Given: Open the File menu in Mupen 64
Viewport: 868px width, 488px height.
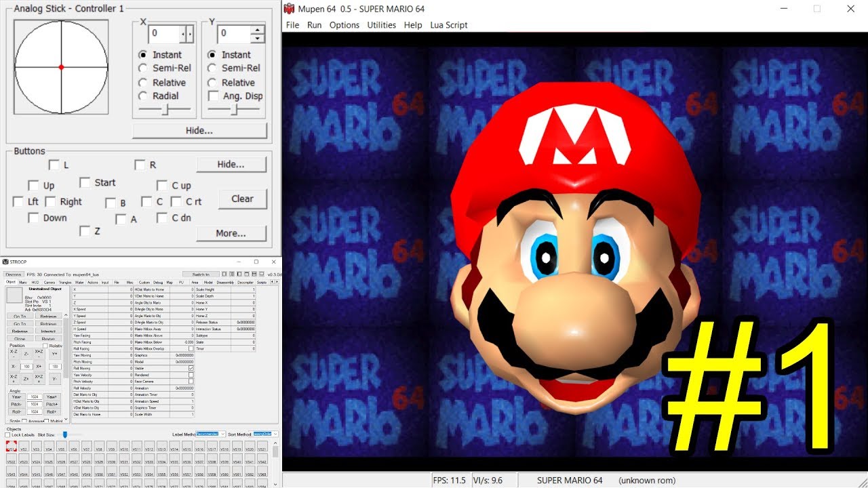Looking at the screenshot, I should [x=292, y=25].
